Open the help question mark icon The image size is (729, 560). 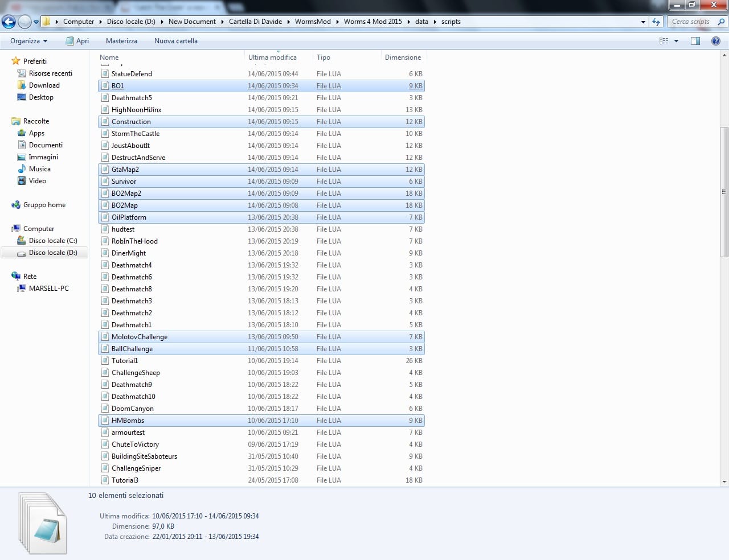716,41
